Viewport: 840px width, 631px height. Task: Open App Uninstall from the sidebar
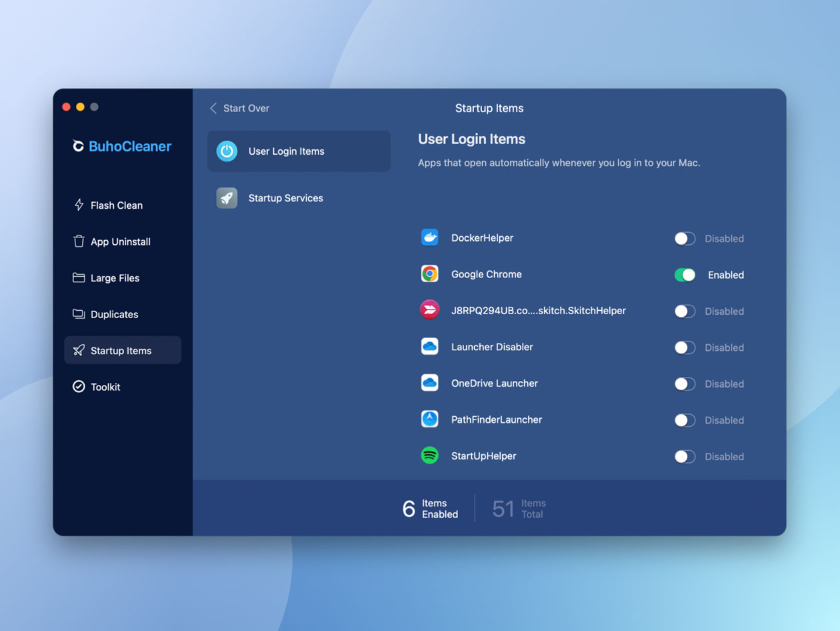(x=79, y=241)
